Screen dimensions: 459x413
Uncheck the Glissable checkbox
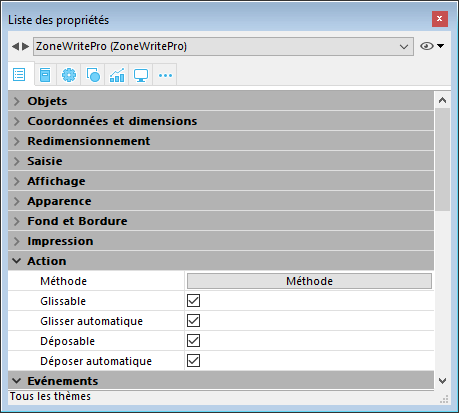point(193,301)
